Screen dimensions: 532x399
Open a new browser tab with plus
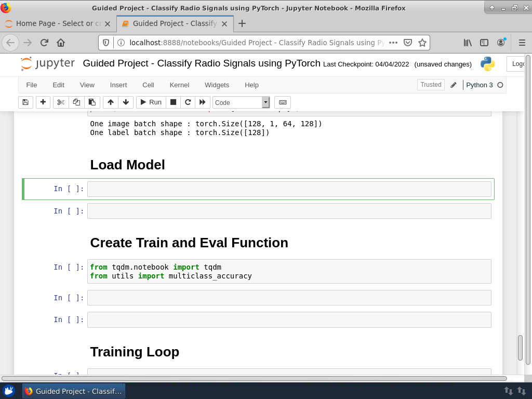pos(242,23)
